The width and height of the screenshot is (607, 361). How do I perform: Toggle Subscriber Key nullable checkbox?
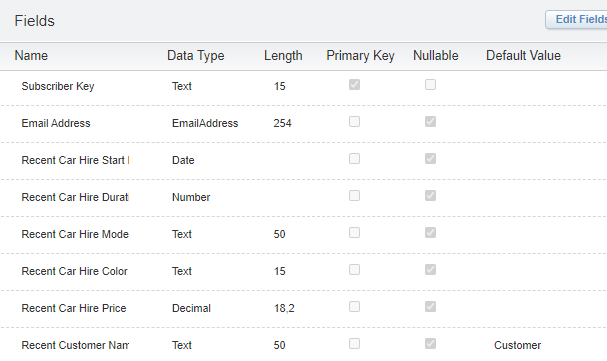pyautogui.click(x=430, y=84)
